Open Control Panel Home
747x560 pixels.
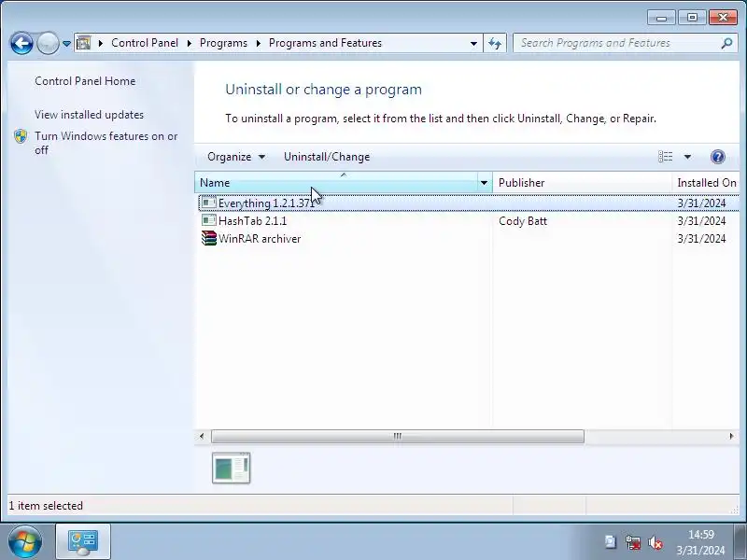pos(85,81)
